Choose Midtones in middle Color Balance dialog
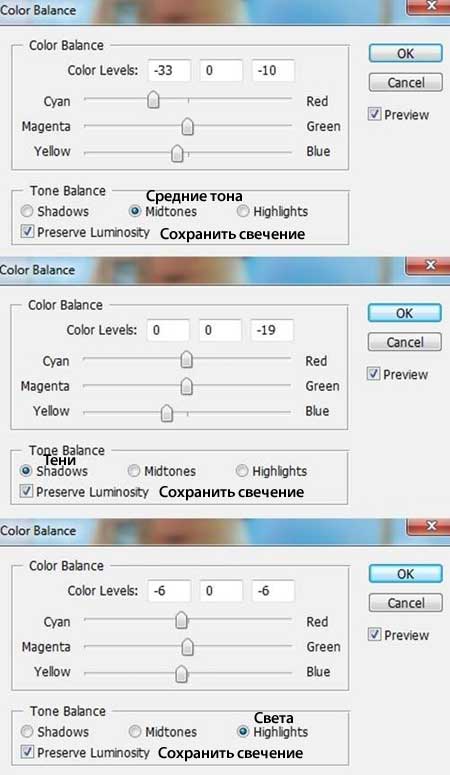 point(134,471)
